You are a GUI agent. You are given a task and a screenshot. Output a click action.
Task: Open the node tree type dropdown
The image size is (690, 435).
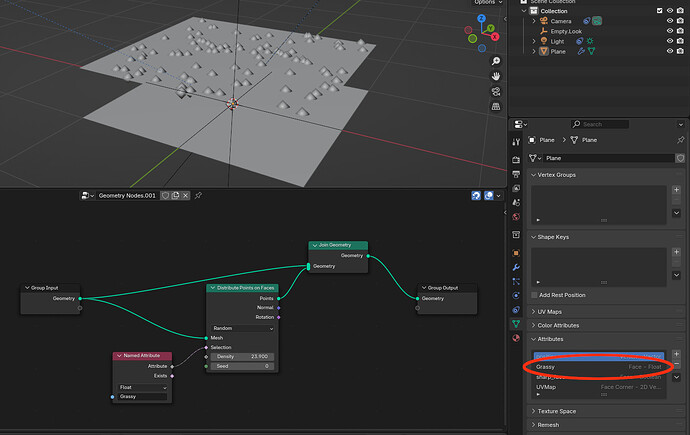[88, 195]
